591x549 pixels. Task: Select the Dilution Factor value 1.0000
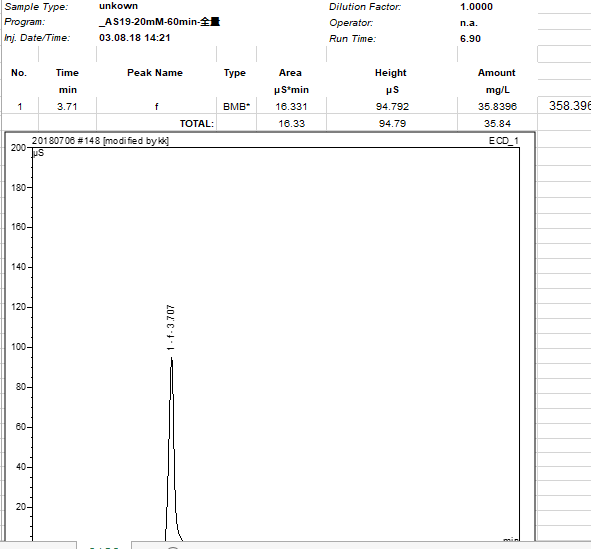coord(476,7)
